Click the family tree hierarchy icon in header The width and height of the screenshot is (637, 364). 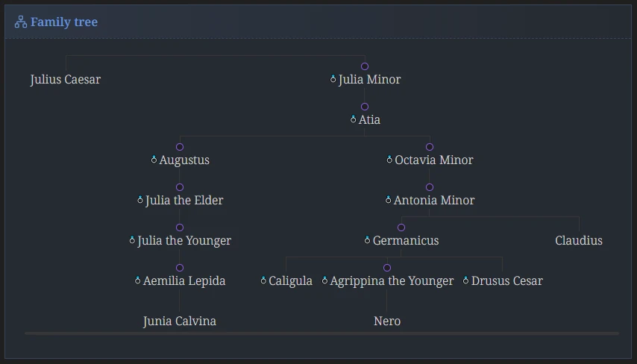coord(21,22)
